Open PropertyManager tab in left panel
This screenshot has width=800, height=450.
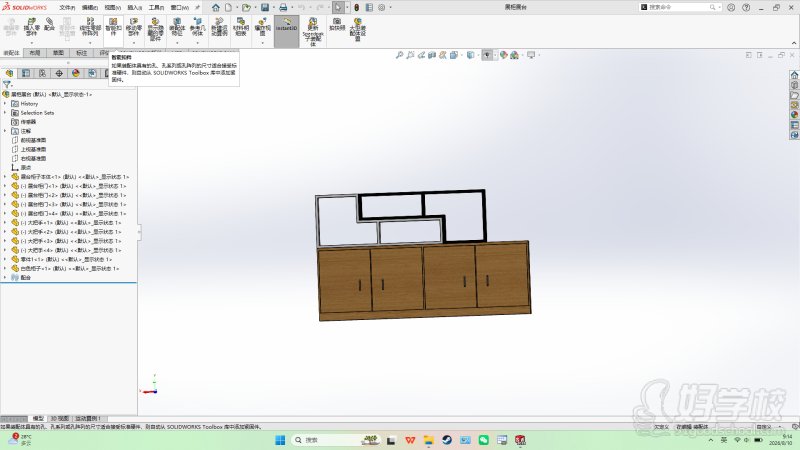[26, 73]
